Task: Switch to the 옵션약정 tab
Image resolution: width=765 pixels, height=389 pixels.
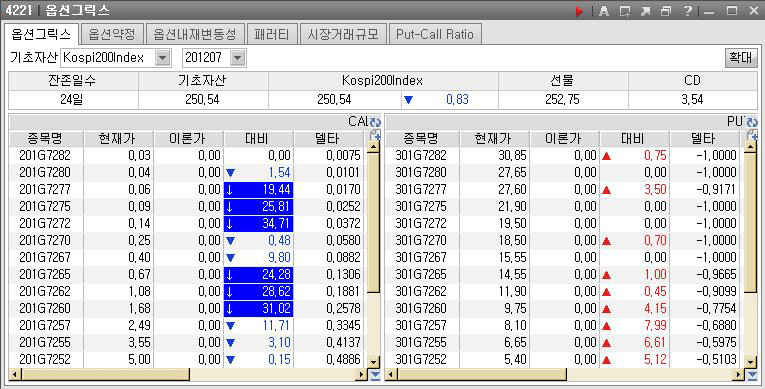Action: click(112, 34)
